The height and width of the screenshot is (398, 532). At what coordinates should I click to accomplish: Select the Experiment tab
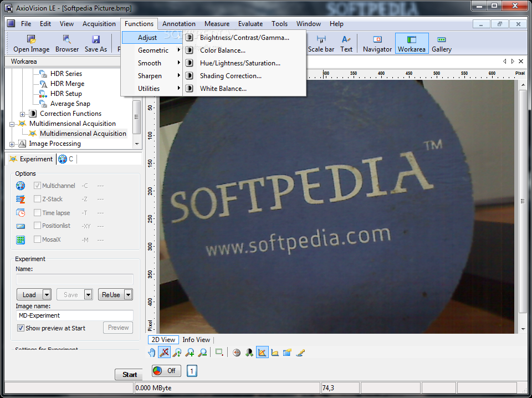[x=31, y=159]
